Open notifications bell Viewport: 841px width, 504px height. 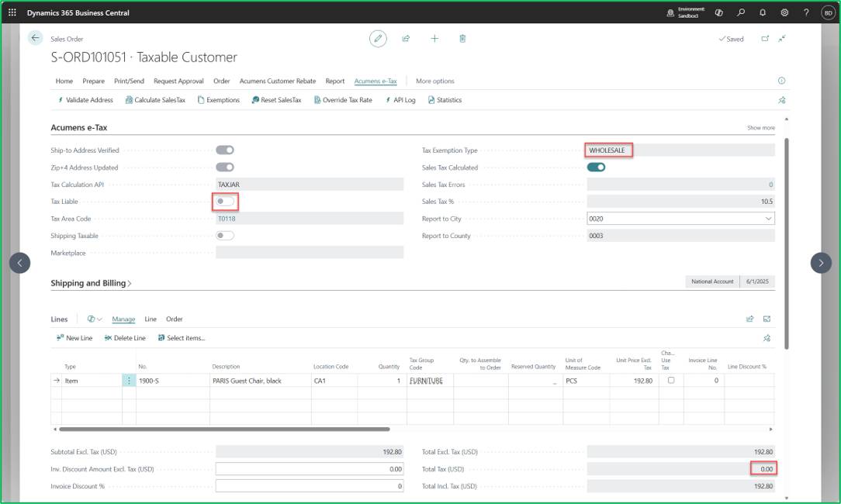coord(763,12)
